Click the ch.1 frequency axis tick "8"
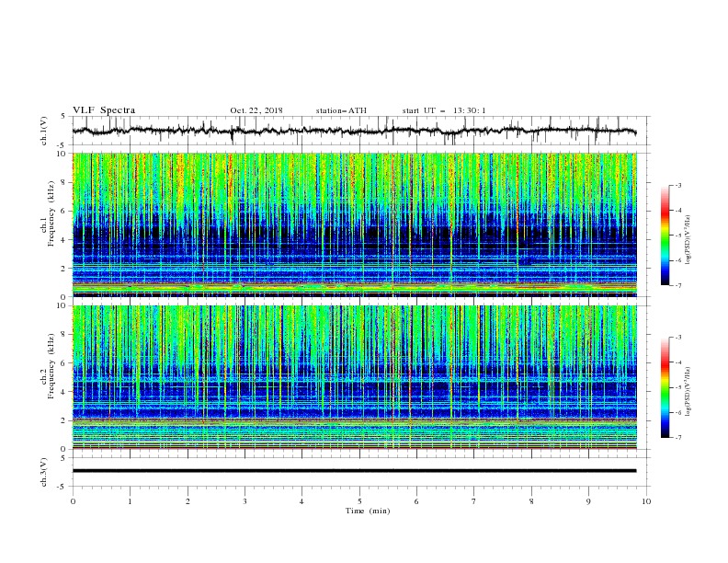The height and width of the screenshot is (563, 728). tap(64, 182)
